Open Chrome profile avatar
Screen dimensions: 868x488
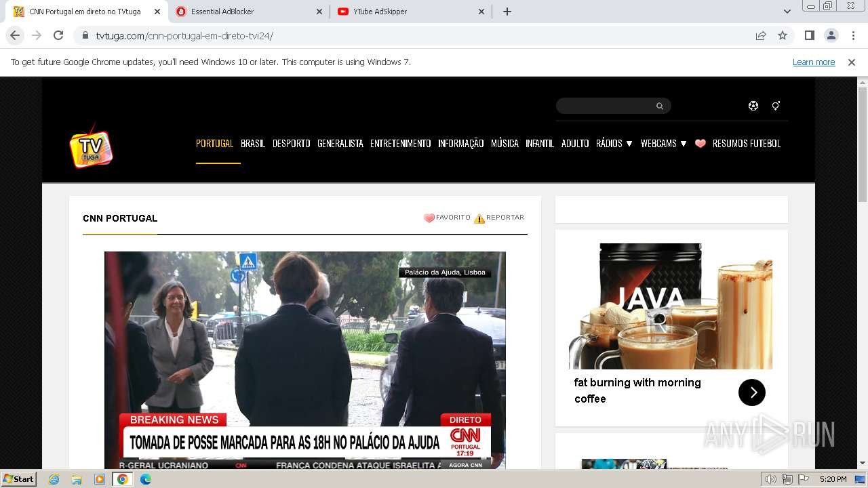tap(831, 35)
